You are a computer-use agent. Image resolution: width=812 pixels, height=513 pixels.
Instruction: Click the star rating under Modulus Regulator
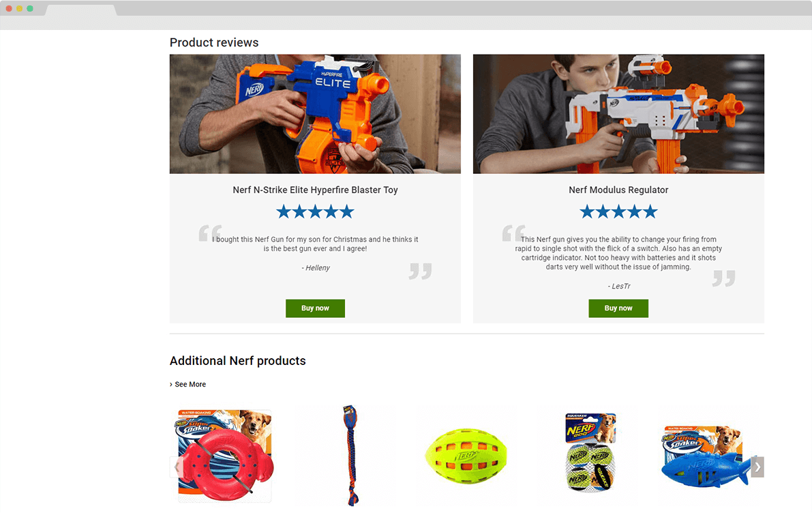coord(618,211)
